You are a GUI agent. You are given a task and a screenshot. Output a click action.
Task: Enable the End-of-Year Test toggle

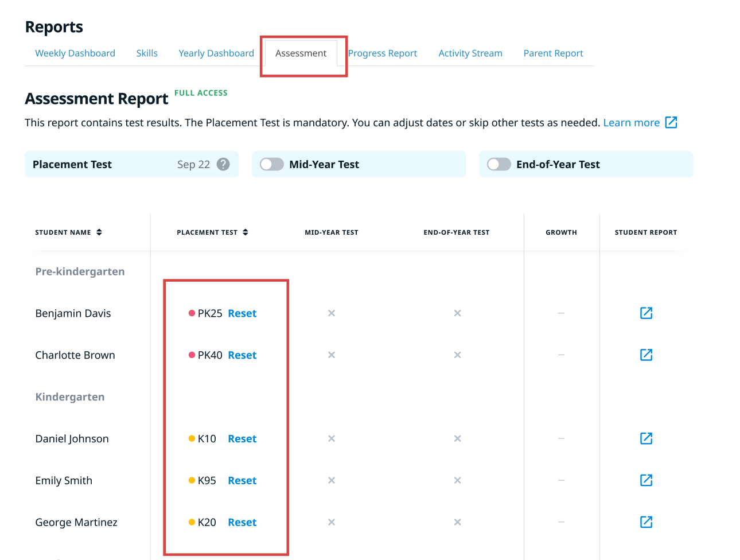(499, 165)
